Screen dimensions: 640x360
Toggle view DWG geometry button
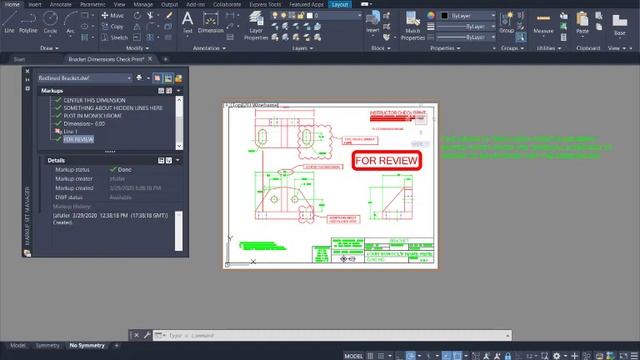[168, 78]
